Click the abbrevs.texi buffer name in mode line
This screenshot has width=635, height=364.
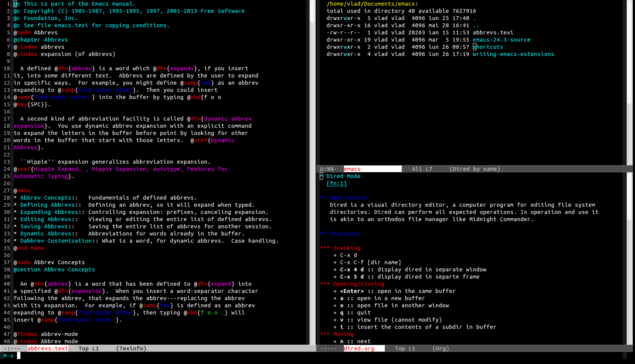pos(48,349)
